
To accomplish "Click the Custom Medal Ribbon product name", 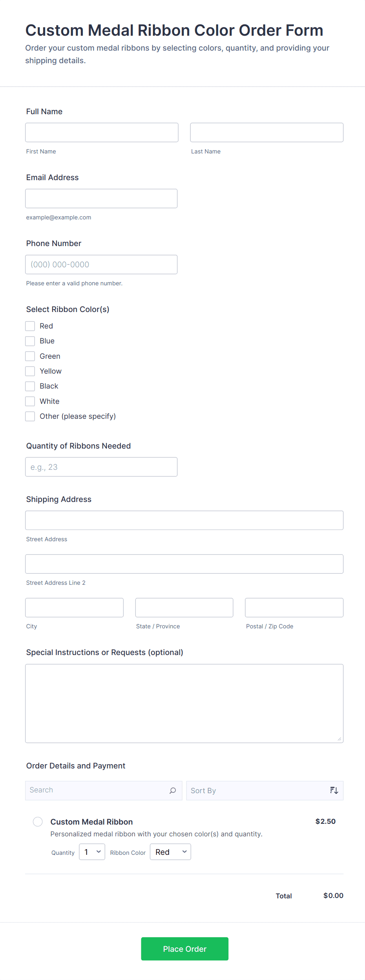I will click(91, 821).
